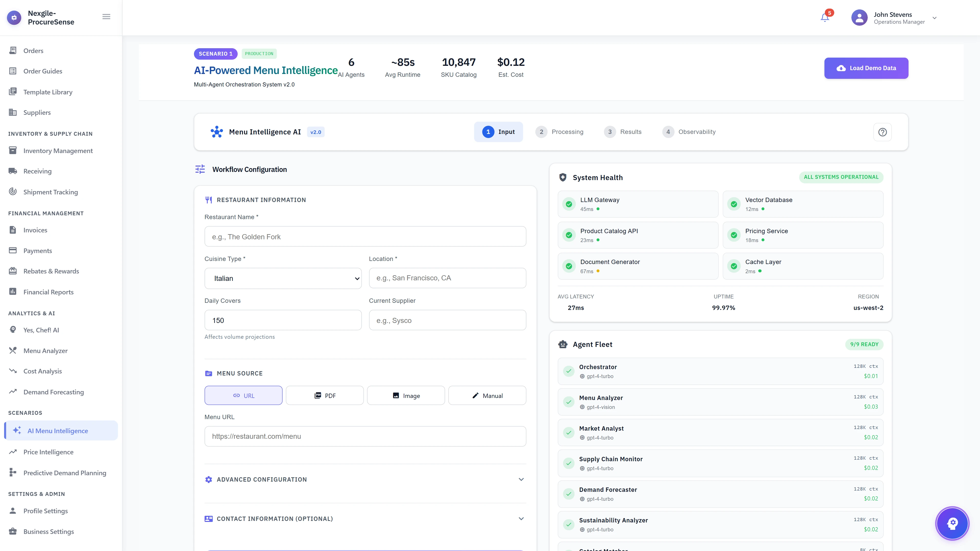Click the Shipment Tracking sidebar icon

tap(13, 192)
